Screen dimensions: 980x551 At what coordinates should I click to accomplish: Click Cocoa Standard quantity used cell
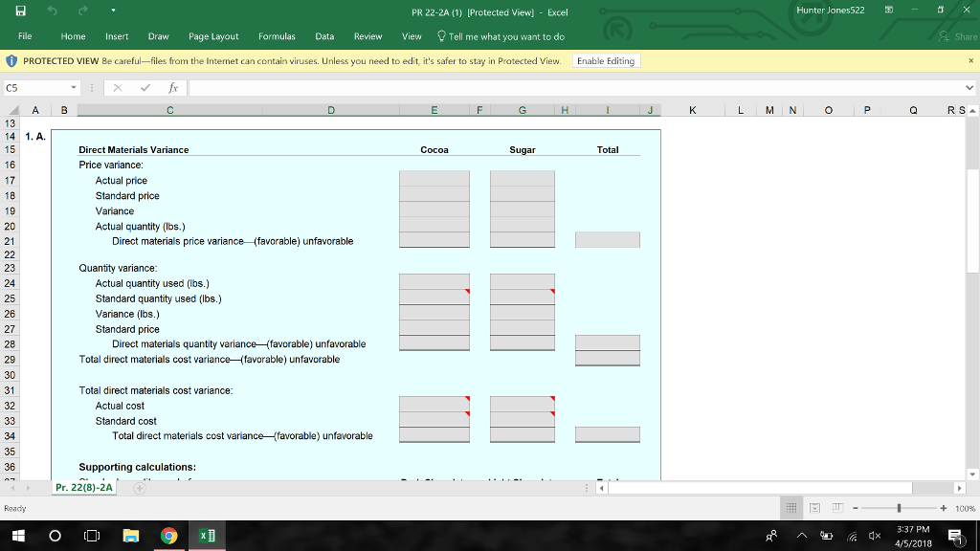(434, 298)
